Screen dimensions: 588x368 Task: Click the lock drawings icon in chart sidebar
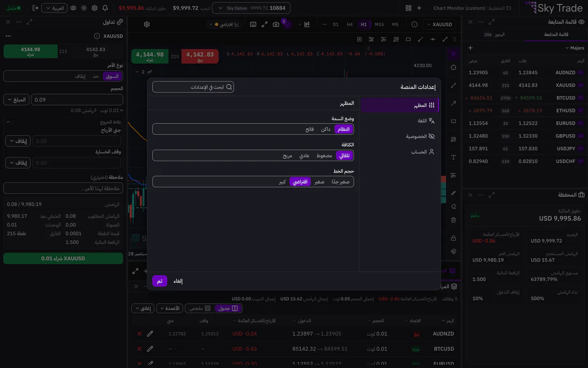click(x=453, y=238)
